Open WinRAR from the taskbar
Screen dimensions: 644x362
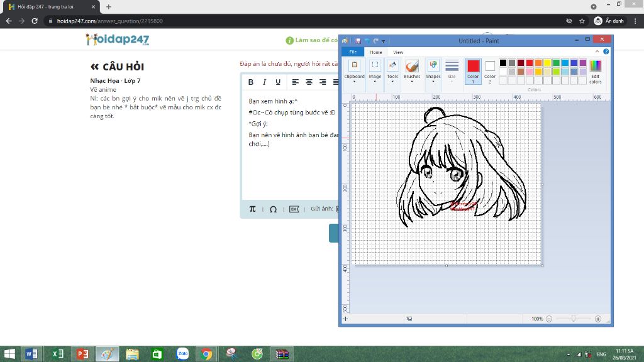(282, 354)
